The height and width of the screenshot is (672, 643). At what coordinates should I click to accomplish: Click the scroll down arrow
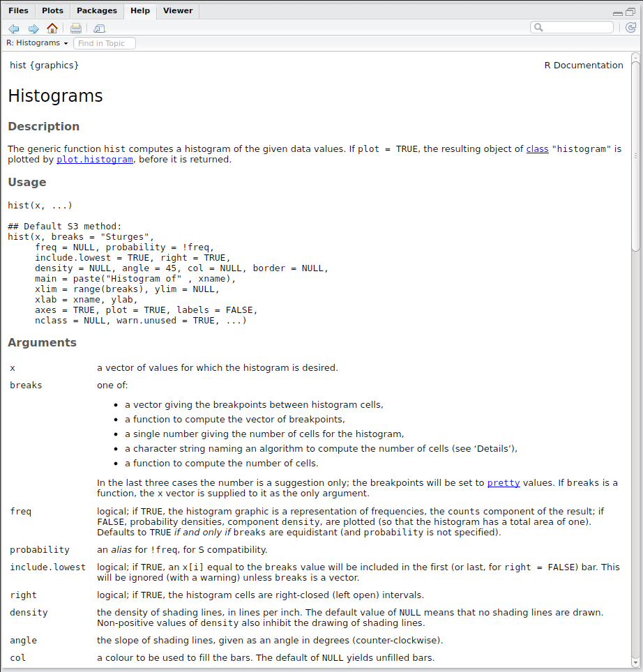click(x=635, y=663)
